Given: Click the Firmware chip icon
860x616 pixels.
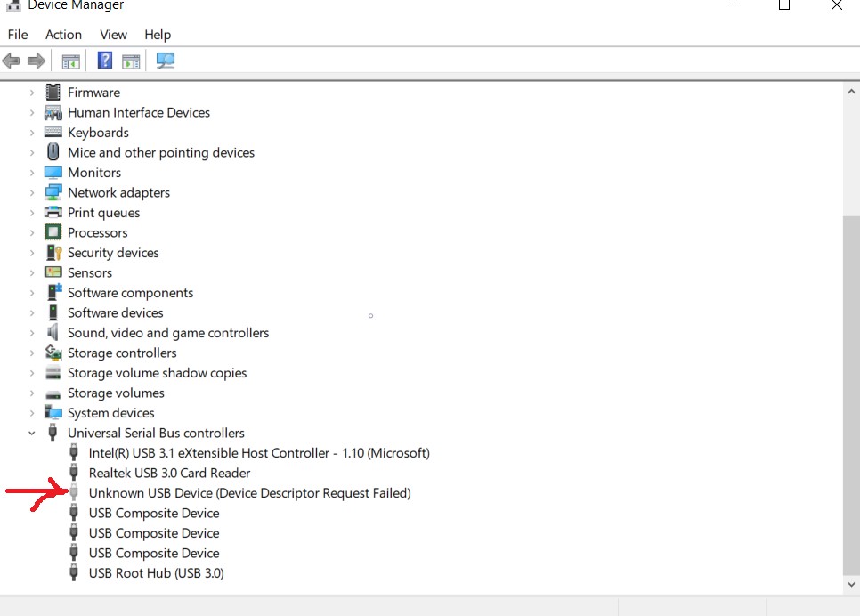Looking at the screenshot, I should coord(53,93).
